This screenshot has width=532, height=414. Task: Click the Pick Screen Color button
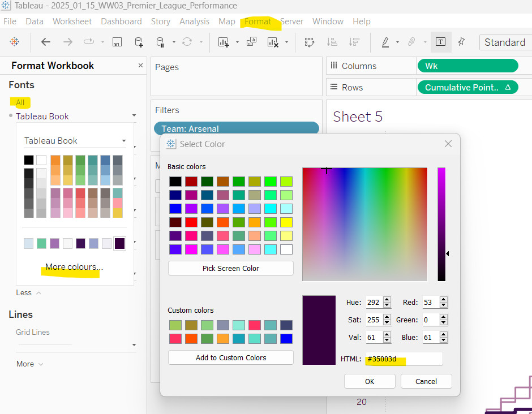(231, 268)
